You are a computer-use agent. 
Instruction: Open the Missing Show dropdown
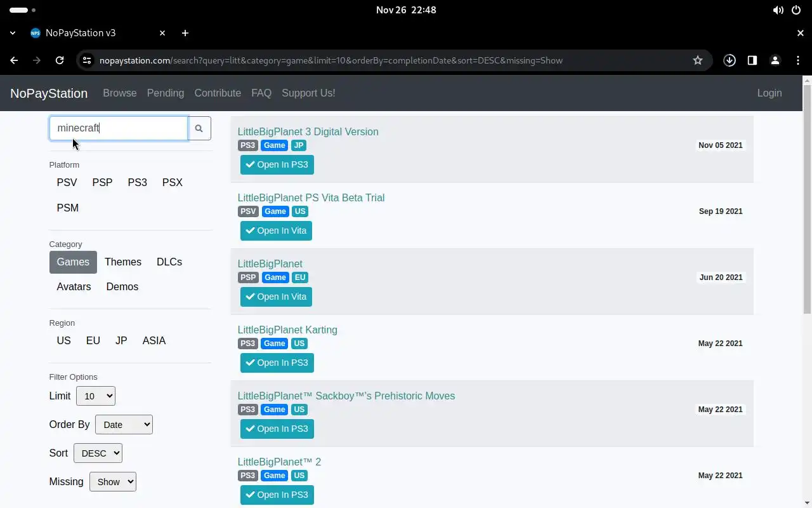[113, 482]
